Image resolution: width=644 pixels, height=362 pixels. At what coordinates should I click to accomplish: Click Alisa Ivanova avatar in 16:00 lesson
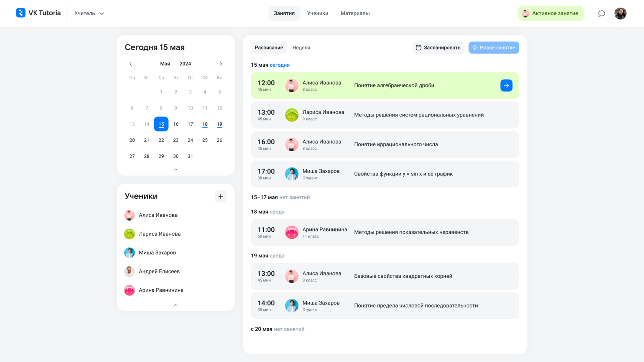tap(292, 144)
